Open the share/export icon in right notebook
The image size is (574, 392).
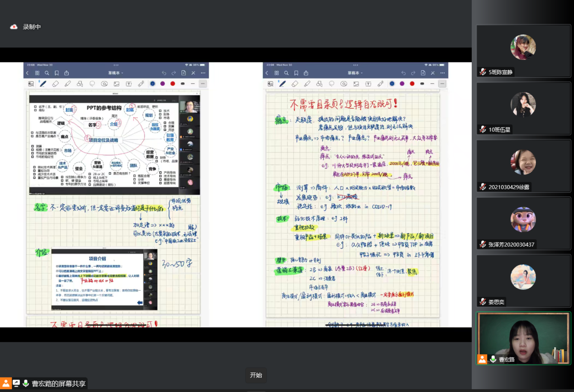point(306,73)
